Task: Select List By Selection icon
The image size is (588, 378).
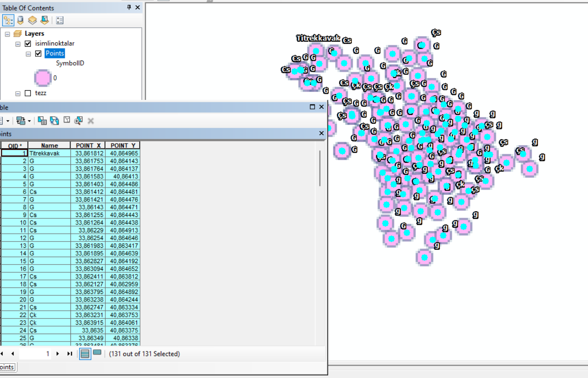Action: point(44,20)
